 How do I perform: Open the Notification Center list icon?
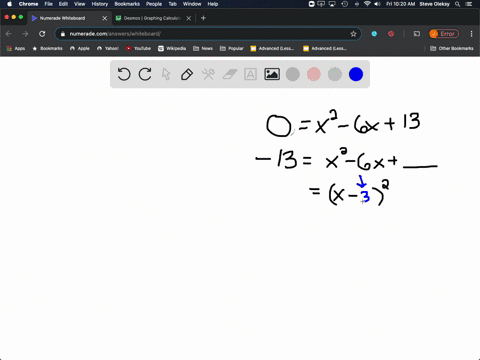click(x=469, y=4)
